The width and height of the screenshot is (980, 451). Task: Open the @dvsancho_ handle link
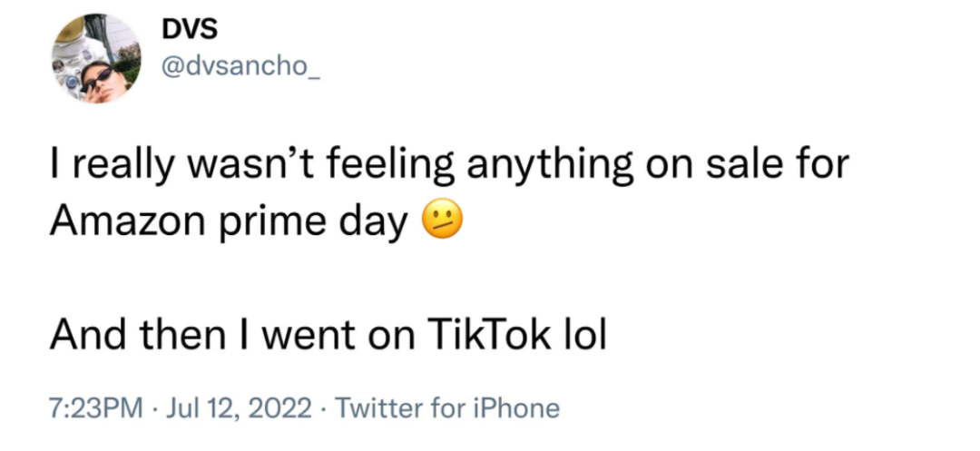(x=240, y=66)
